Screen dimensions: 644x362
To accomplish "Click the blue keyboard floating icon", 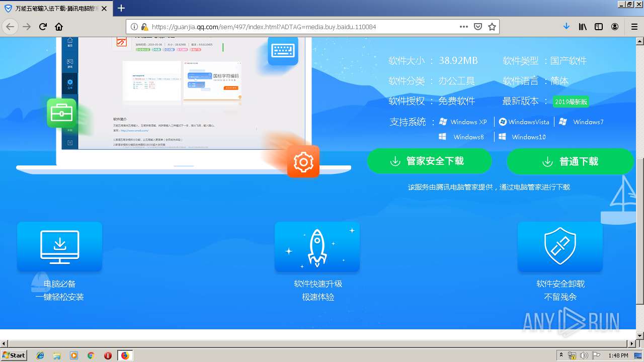I will point(283,50).
